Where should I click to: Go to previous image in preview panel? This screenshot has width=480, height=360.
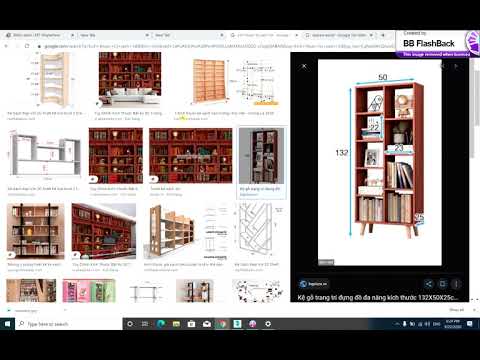[x=443, y=66]
